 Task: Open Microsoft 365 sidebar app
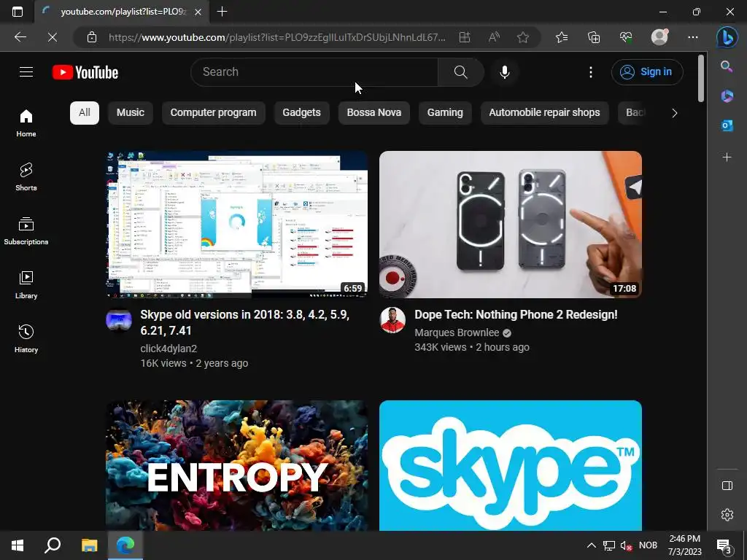727,96
